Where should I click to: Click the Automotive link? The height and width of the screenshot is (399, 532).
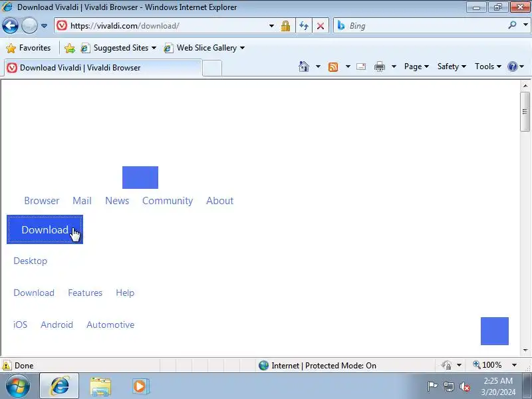point(110,325)
